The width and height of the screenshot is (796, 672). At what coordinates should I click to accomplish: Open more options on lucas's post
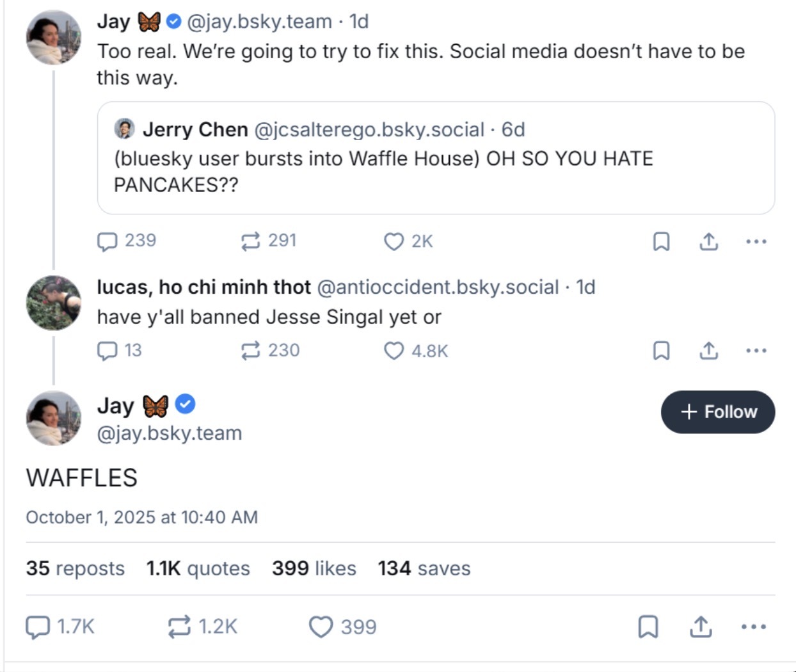756,351
